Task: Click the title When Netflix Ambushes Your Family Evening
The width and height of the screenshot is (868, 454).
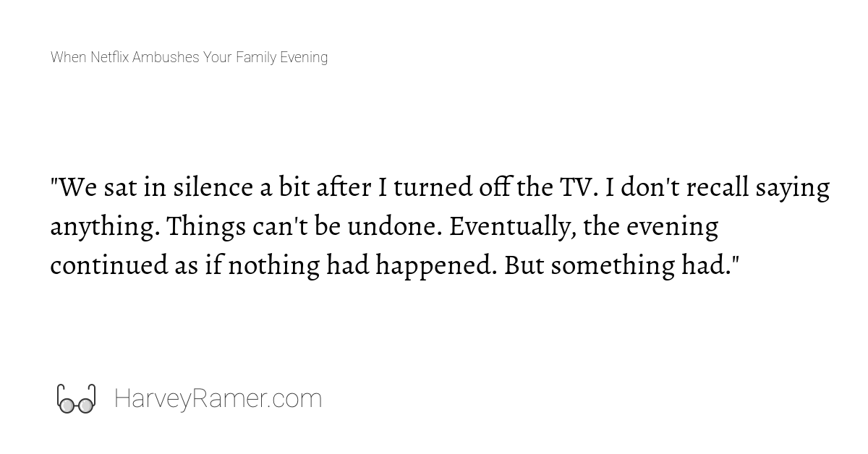Action: click(189, 57)
